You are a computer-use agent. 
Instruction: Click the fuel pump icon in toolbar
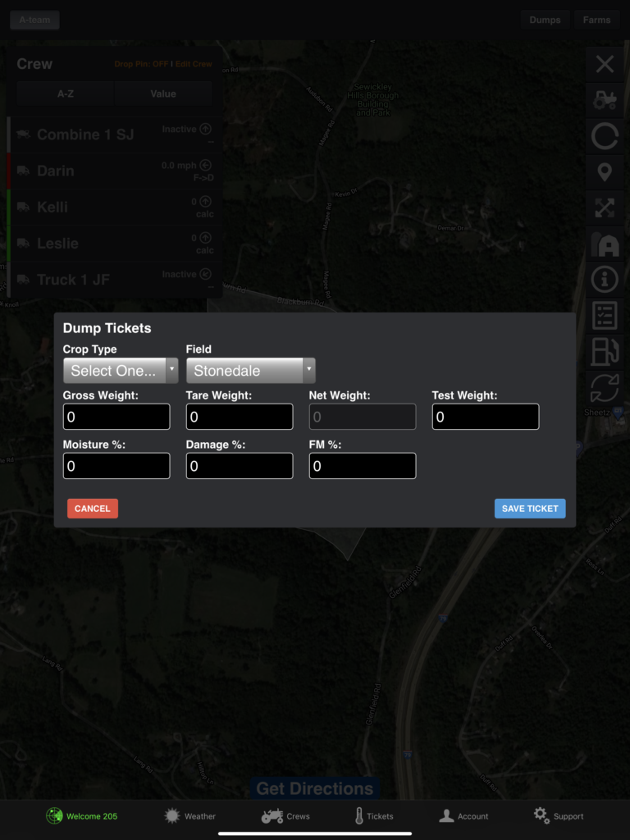coord(605,351)
